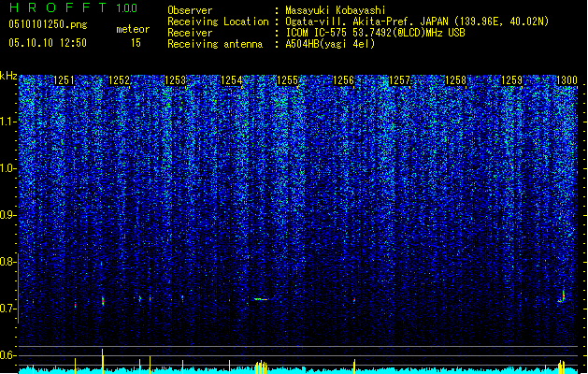588x374 pixels.
Task: Click the tallest yellow spike before 1252
Action: (x=103, y=361)
